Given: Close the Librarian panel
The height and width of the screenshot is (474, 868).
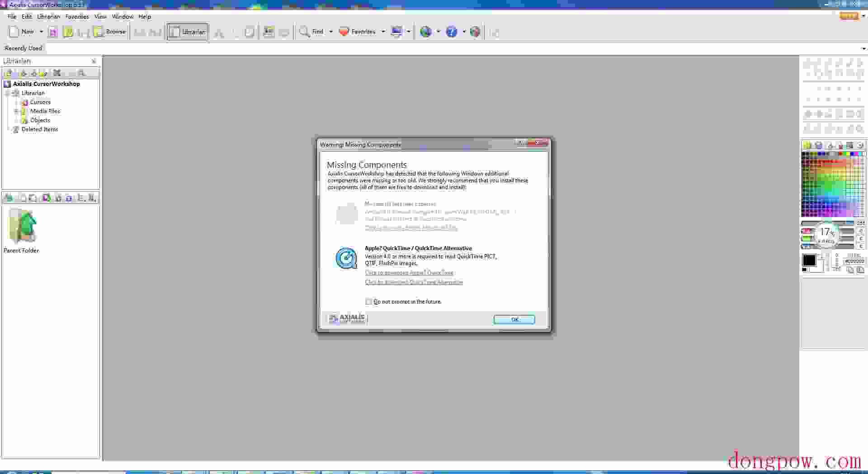Looking at the screenshot, I should [94, 61].
